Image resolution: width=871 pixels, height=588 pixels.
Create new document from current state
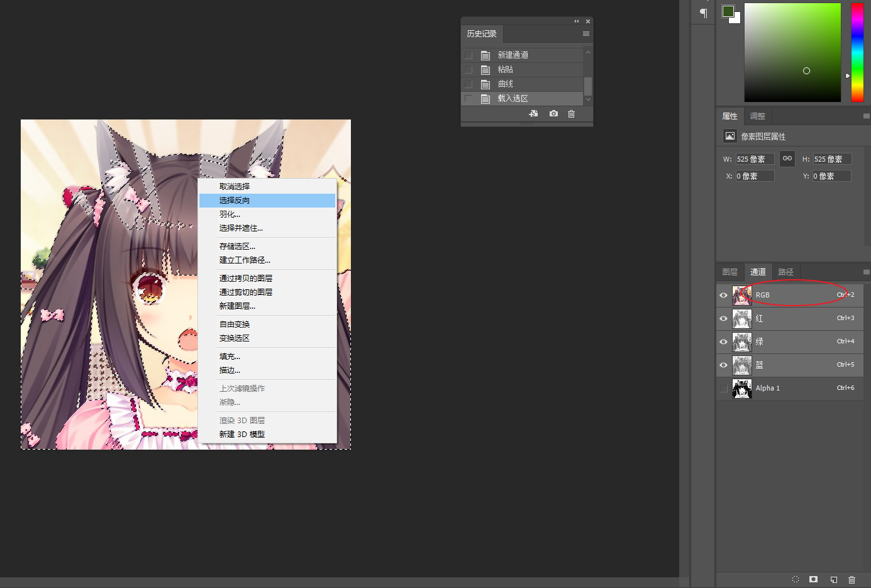tap(533, 114)
